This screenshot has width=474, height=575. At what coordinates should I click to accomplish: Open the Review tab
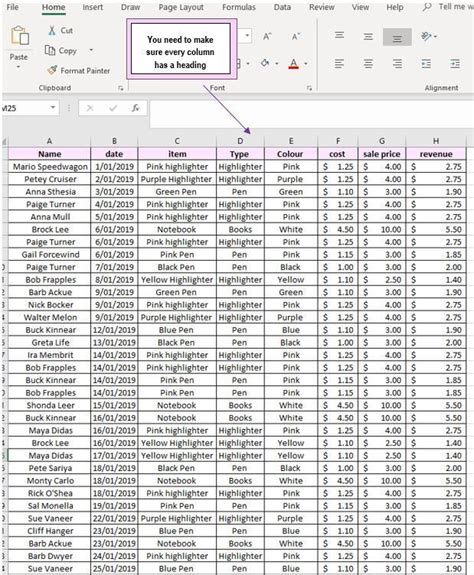[x=321, y=7]
